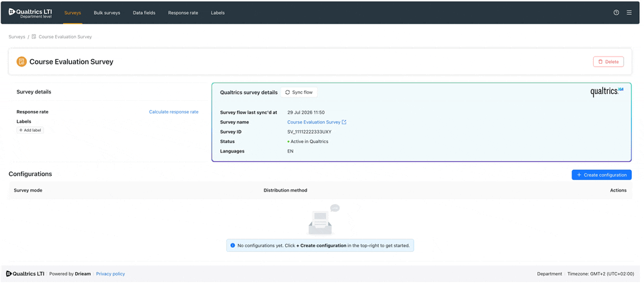Click the Configurations heading
The width and height of the screenshot is (644, 305).
pyautogui.click(x=30, y=174)
